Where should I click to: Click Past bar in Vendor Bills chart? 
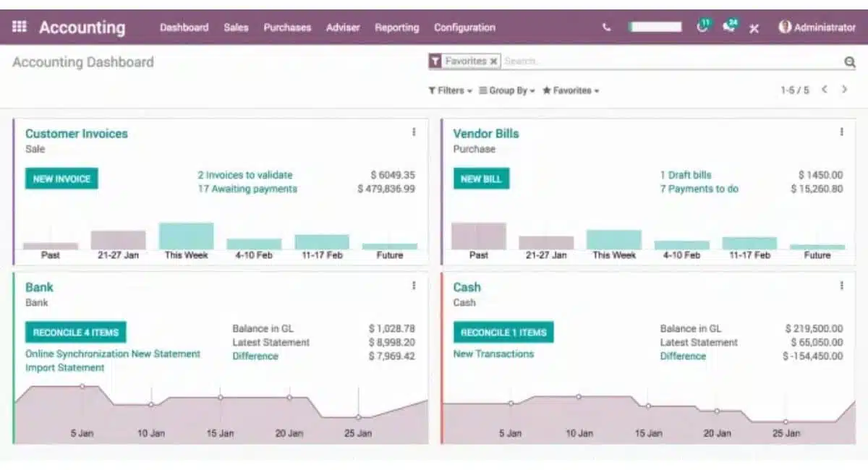[x=479, y=236]
